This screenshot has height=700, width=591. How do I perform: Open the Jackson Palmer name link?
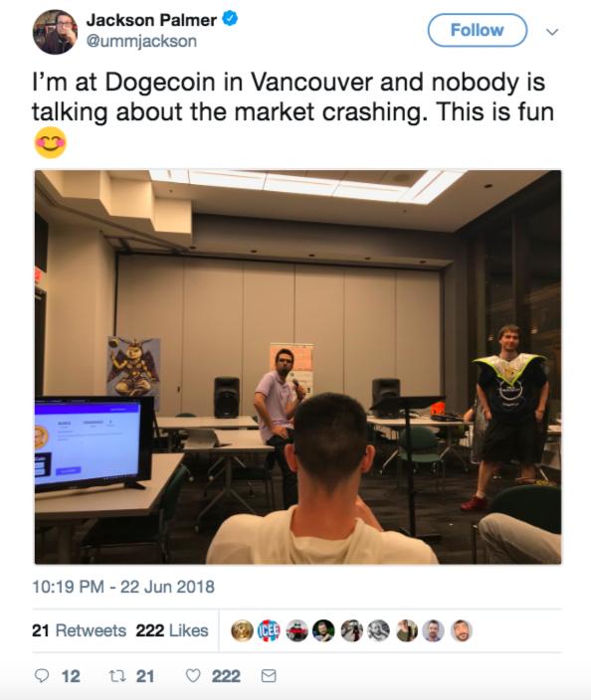click(x=151, y=20)
